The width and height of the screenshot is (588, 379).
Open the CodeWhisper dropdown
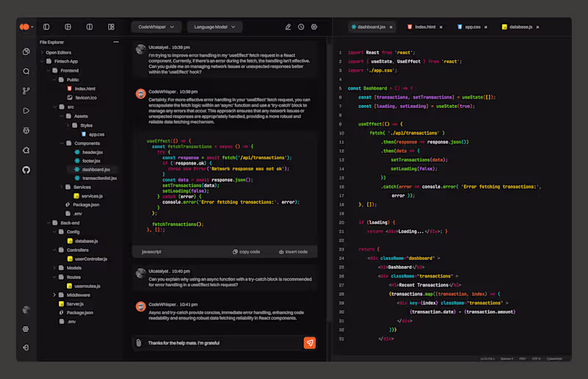(x=156, y=27)
